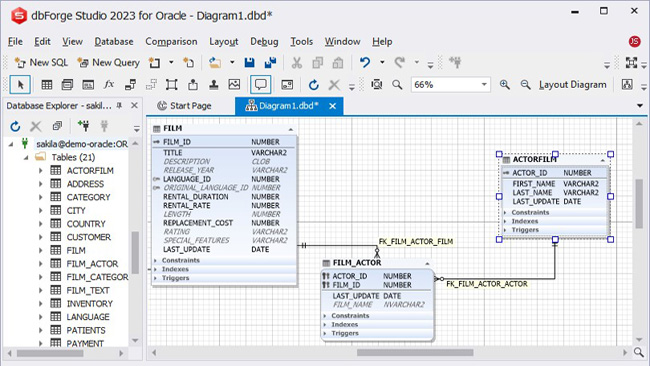Expand Indexes in FILM_ACTOR table
The width and height of the screenshot is (650, 366).
(x=325, y=325)
